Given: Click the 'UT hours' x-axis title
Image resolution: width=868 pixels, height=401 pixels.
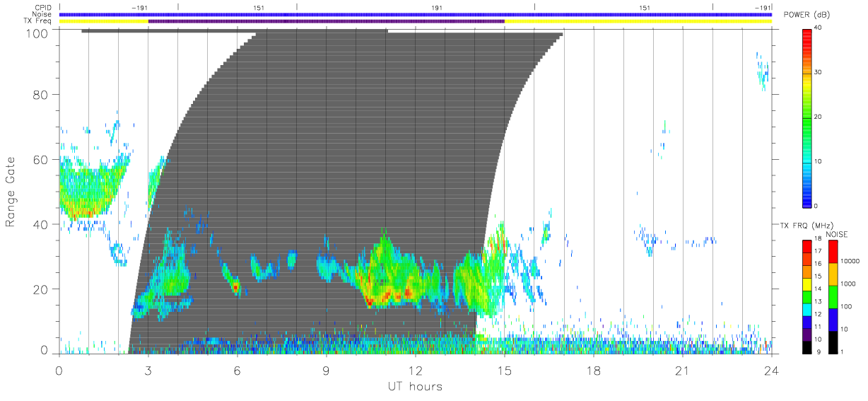Looking at the screenshot, I should 415,386.
